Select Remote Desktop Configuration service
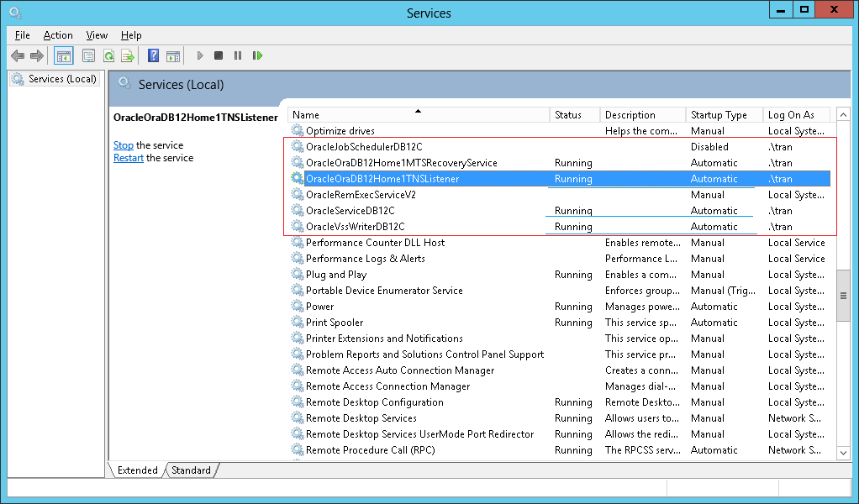Image resolution: width=859 pixels, height=504 pixels. click(x=559, y=402)
